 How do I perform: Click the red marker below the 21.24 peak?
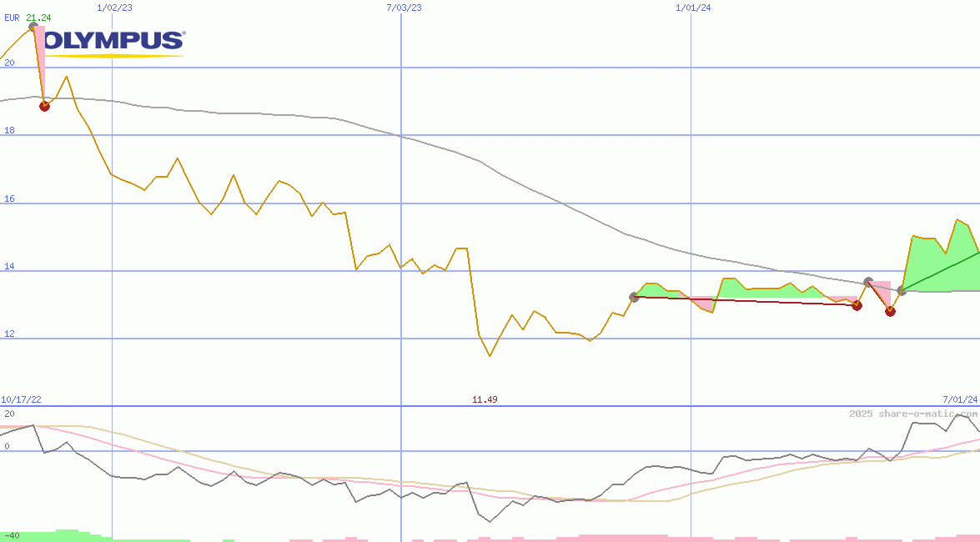click(x=45, y=106)
